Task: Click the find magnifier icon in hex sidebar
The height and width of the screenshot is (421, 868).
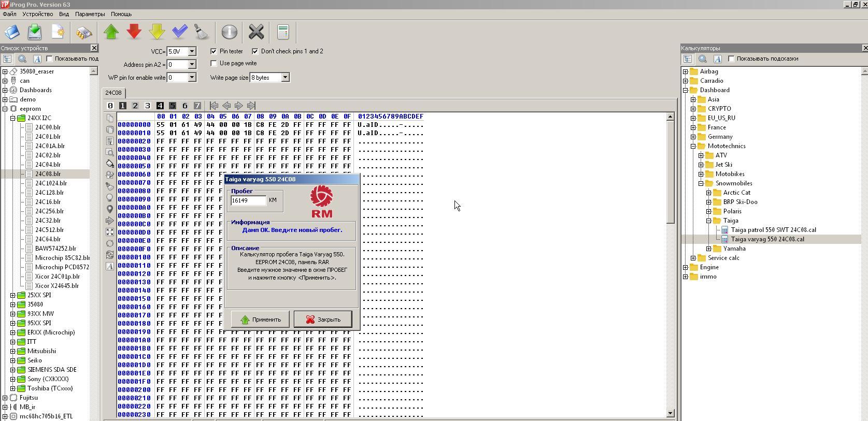Action: point(110,152)
